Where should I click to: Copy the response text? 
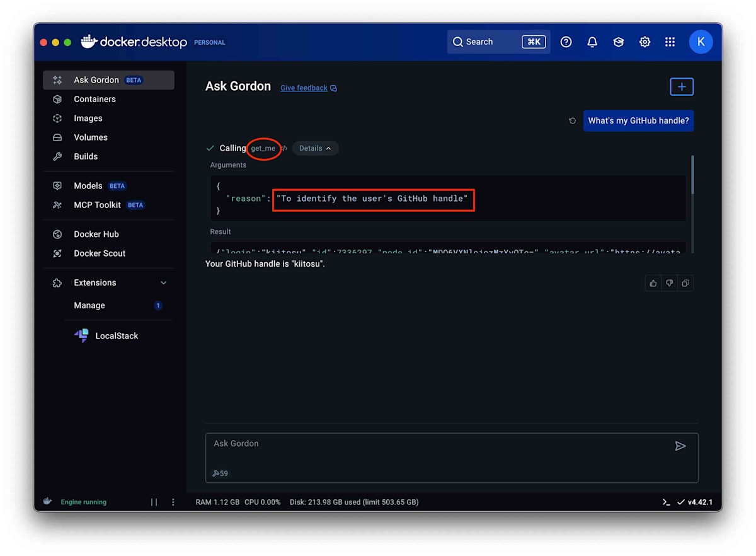click(685, 284)
